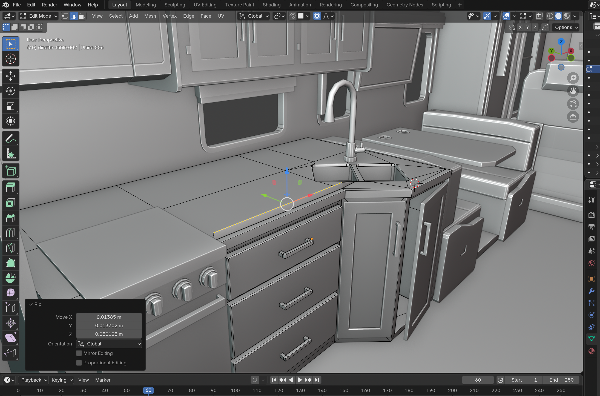Switch to solid viewport shading
Viewport: 600px width, 396px height.
[558, 16]
